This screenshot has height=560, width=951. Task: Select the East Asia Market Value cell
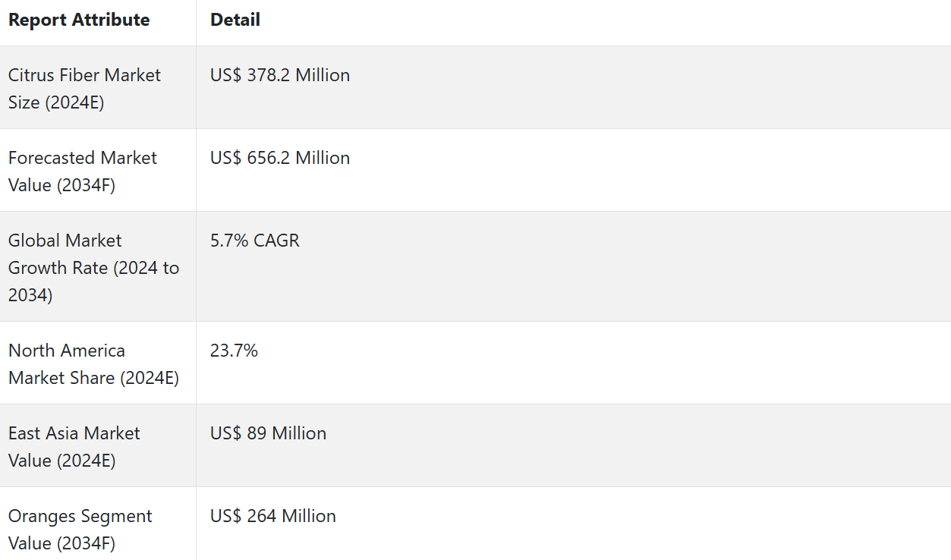pyautogui.click(x=74, y=446)
